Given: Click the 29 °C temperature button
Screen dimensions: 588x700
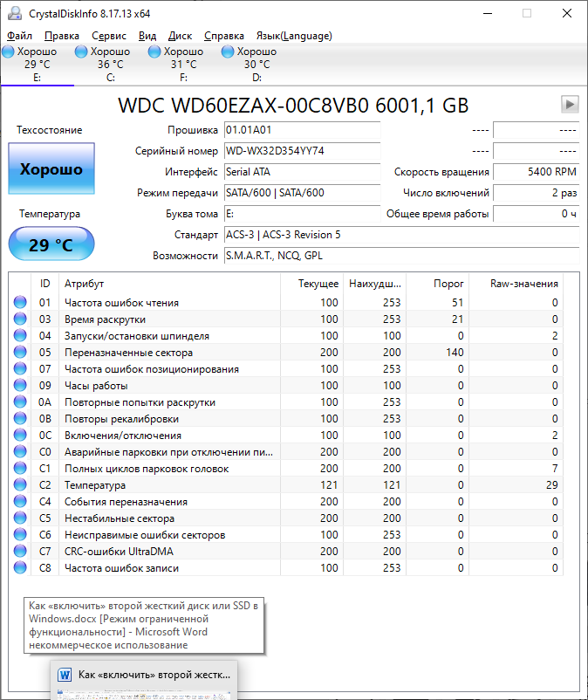Looking at the screenshot, I should tap(51, 244).
